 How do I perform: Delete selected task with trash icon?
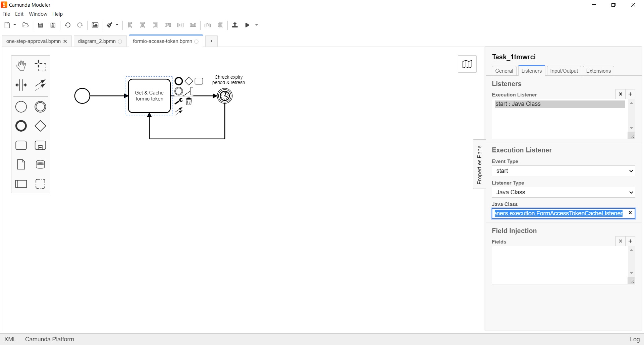[189, 101]
